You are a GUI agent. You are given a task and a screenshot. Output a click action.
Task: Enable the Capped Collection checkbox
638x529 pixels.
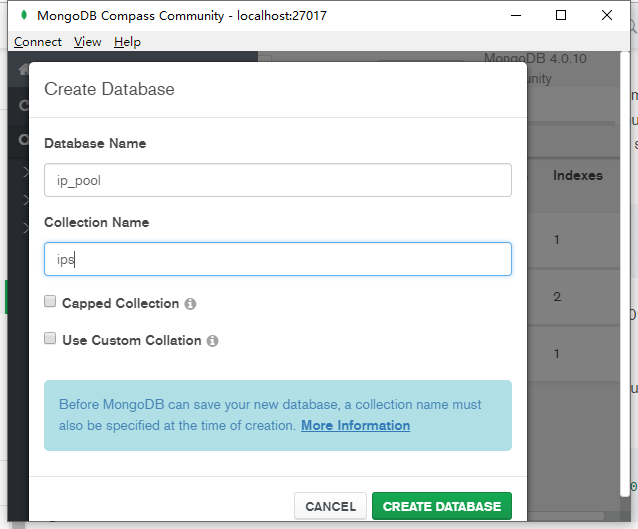point(50,301)
